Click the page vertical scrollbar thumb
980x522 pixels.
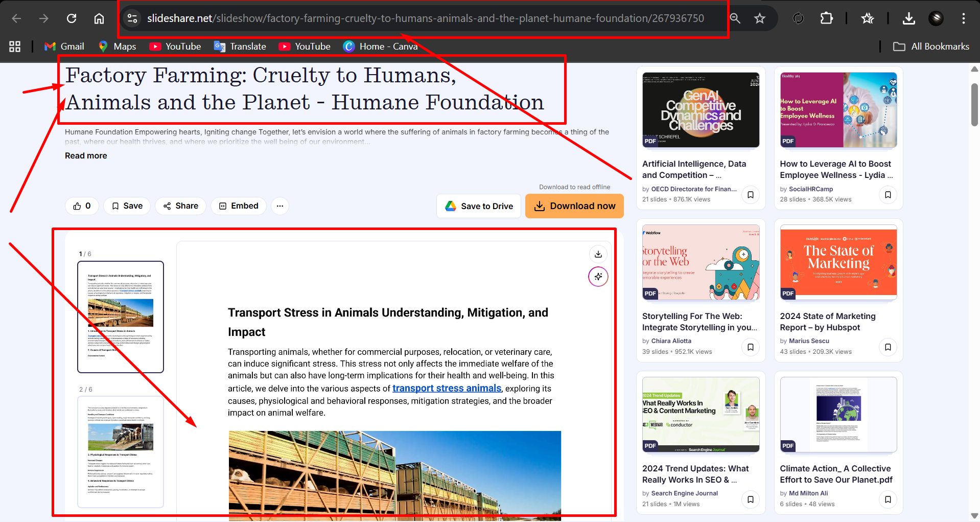click(974, 105)
